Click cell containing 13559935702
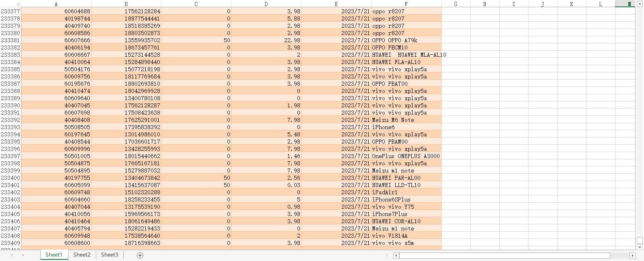 click(126, 40)
